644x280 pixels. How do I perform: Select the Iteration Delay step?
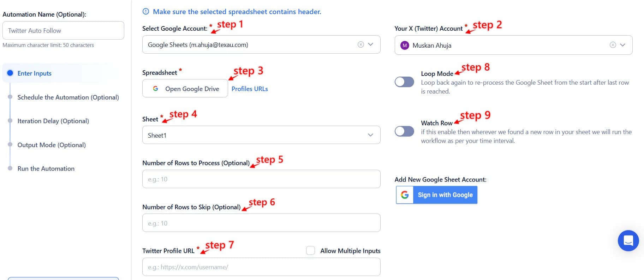point(53,121)
